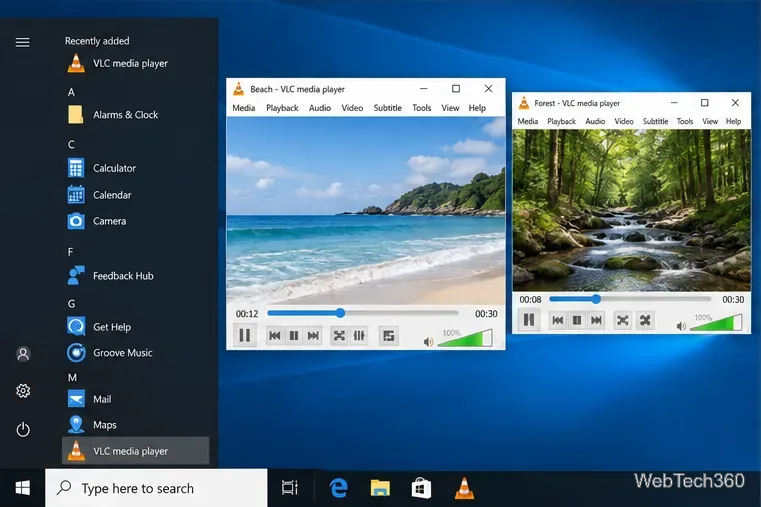Pause playback in the Forest VLC window
The width and height of the screenshot is (761, 507).
(529, 320)
